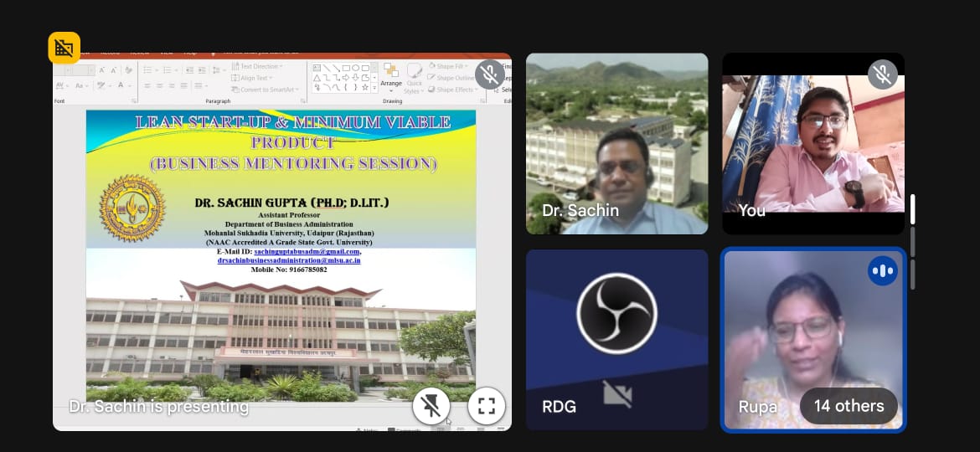Viewport: 980px width, 452px height.
Task: Select the Down Arrow shape in gallery
Action: point(356,78)
